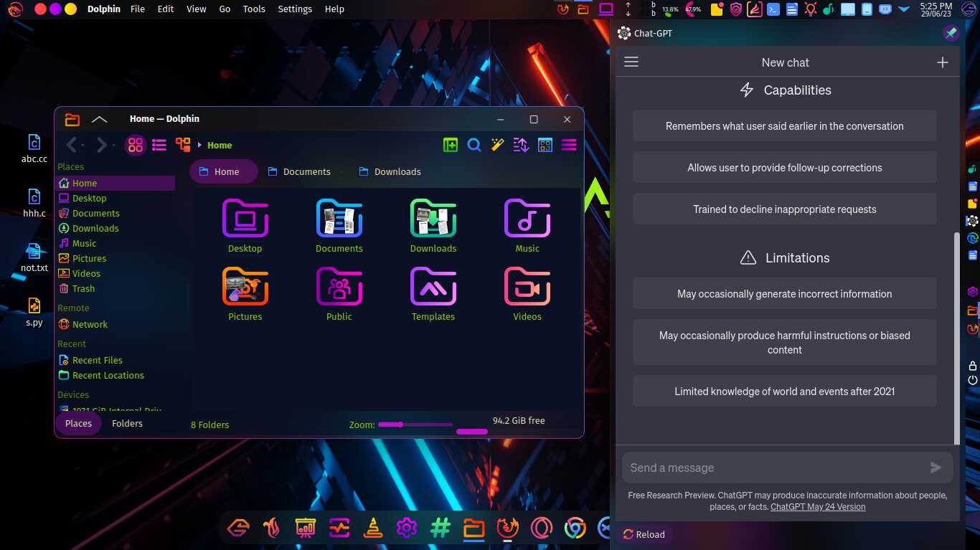Click 'Limited knowledge of world' card
980x550 pixels.
pyautogui.click(x=785, y=392)
